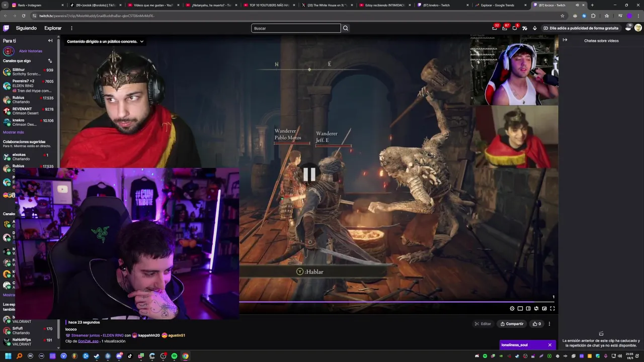Expand the Contenido dirigido a un público concreto dropdown
This screenshot has height=362, width=644.
(x=105, y=42)
